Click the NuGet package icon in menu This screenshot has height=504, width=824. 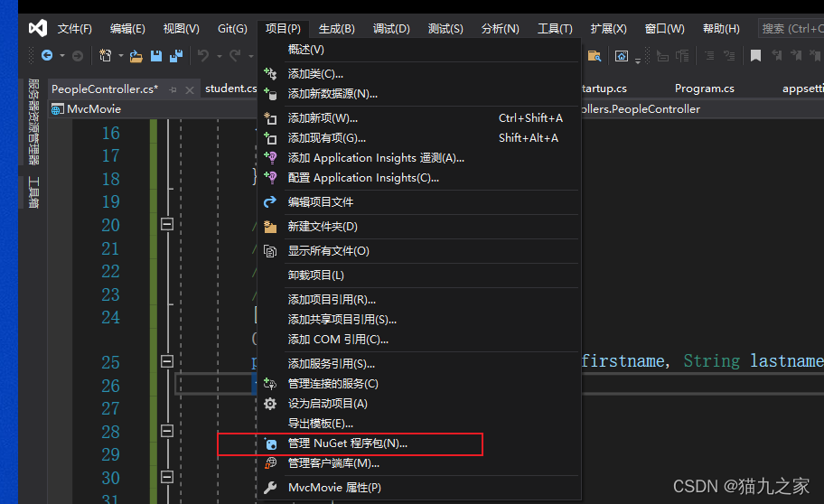pyautogui.click(x=270, y=443)
